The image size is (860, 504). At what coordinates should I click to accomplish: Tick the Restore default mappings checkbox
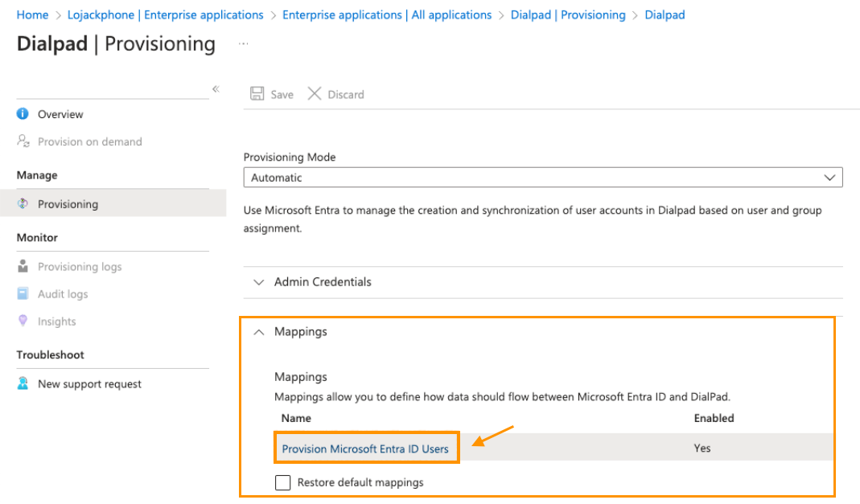(x=283, y=482)
